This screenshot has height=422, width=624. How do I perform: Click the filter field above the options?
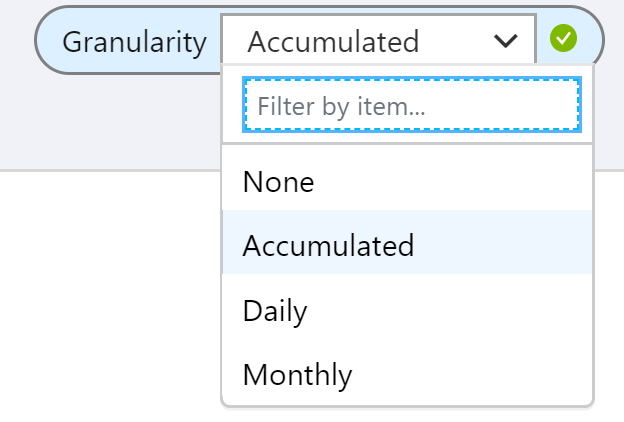[x=410, y=106]
